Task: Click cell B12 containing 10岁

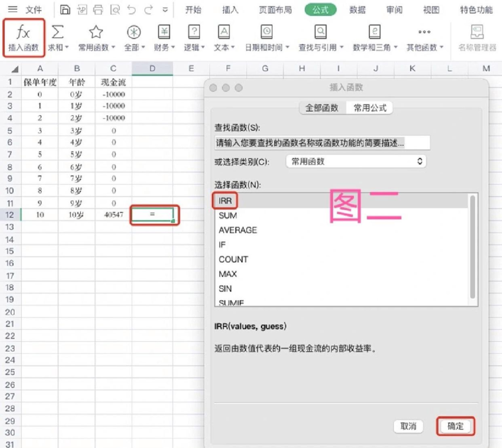Action: coord(76,214)
